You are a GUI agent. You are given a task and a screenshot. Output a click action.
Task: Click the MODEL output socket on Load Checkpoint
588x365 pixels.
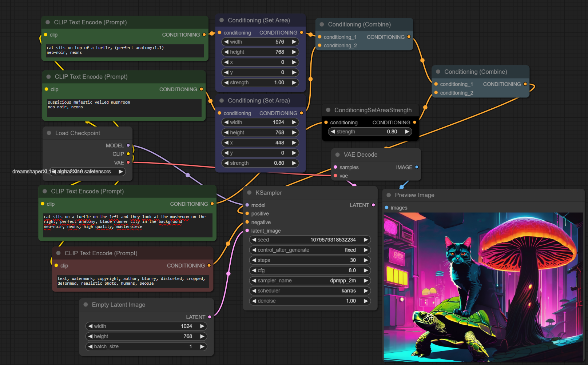[x=128, y=145]
